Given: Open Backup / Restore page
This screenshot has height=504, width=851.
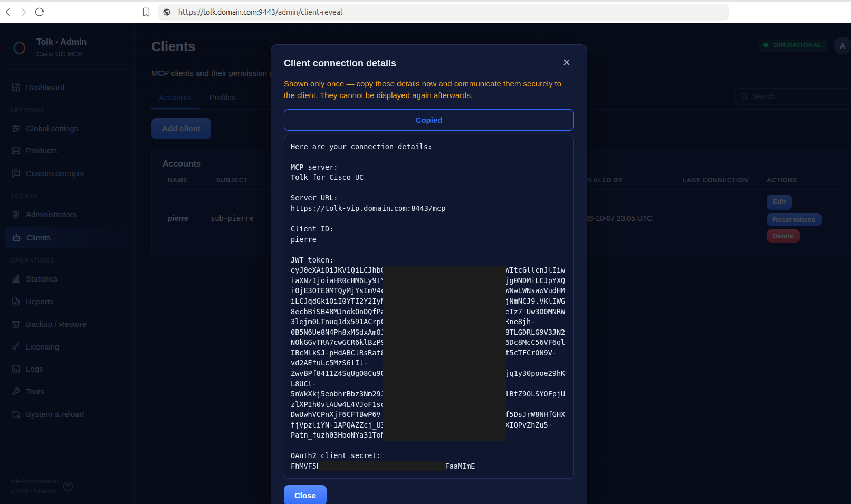Looking at the screenshot, I should [x=65, y=324].
